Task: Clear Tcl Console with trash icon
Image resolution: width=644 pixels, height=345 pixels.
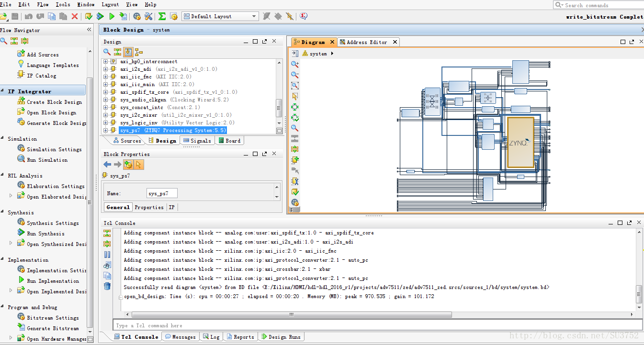Action: [107, 286]
